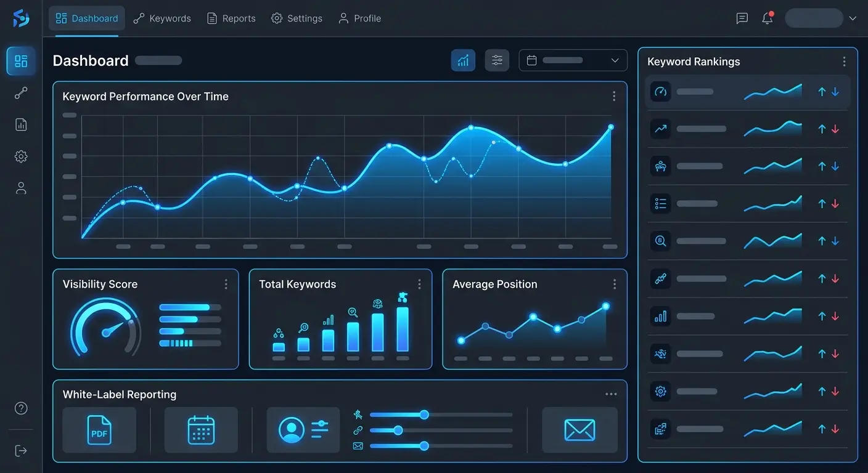Click the gear icon in Keyword Rankings list
Screen dimensions: 868x473
(x=661, y=391)
